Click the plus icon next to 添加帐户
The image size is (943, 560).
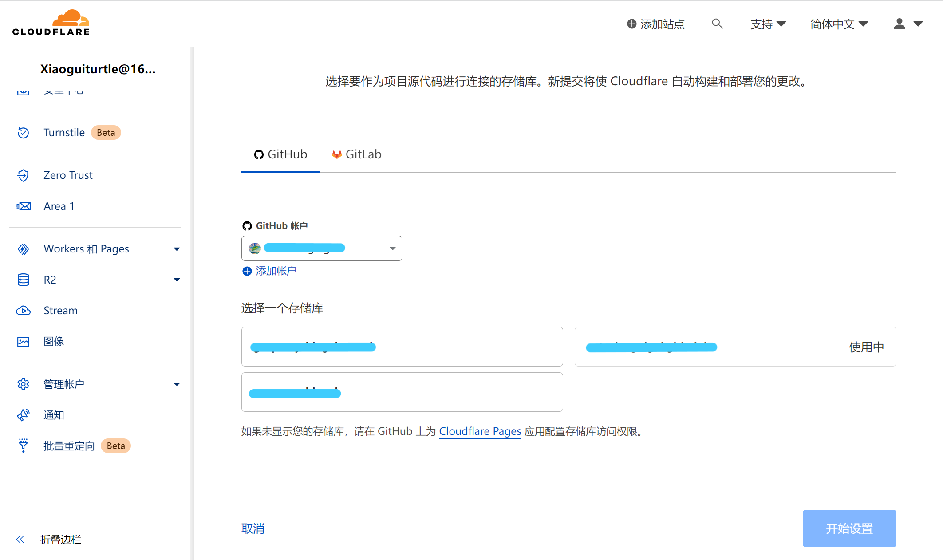click(247, 271)
